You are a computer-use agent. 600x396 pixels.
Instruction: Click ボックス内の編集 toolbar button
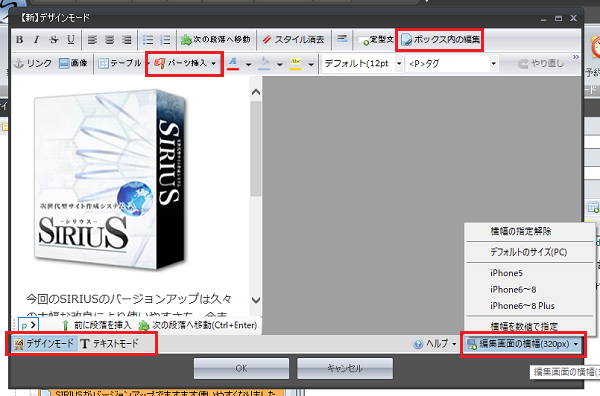(440, 39)
